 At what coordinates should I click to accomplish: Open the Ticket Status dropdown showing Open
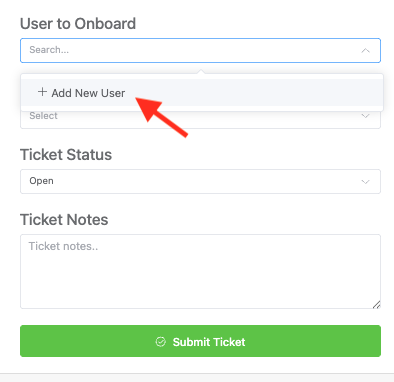click(200, 182)
